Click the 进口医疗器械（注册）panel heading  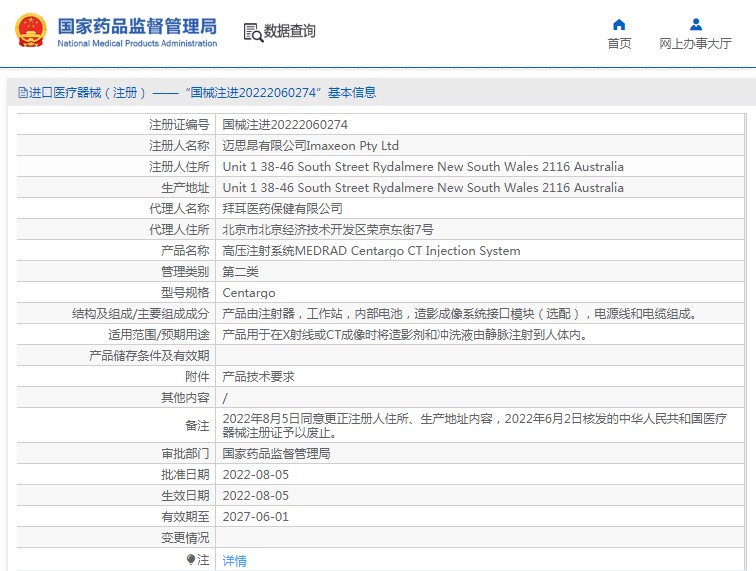coord(88,93)
